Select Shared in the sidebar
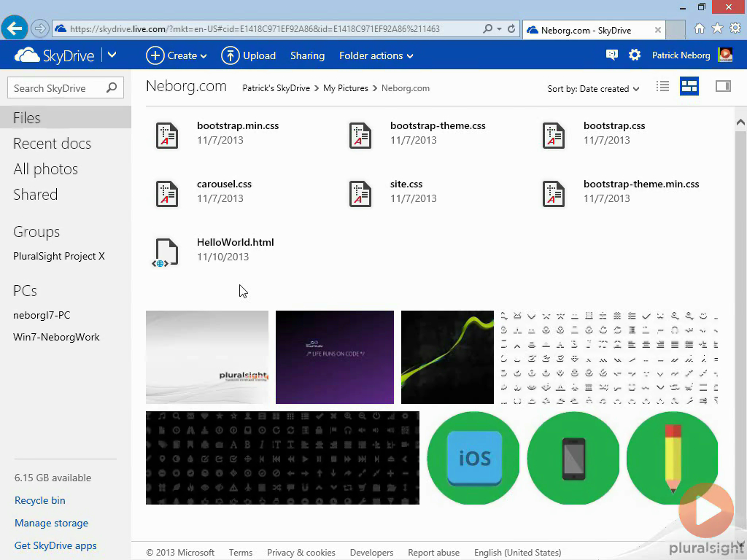This screenshot has height=560, width=747. [x=35, y=194]
